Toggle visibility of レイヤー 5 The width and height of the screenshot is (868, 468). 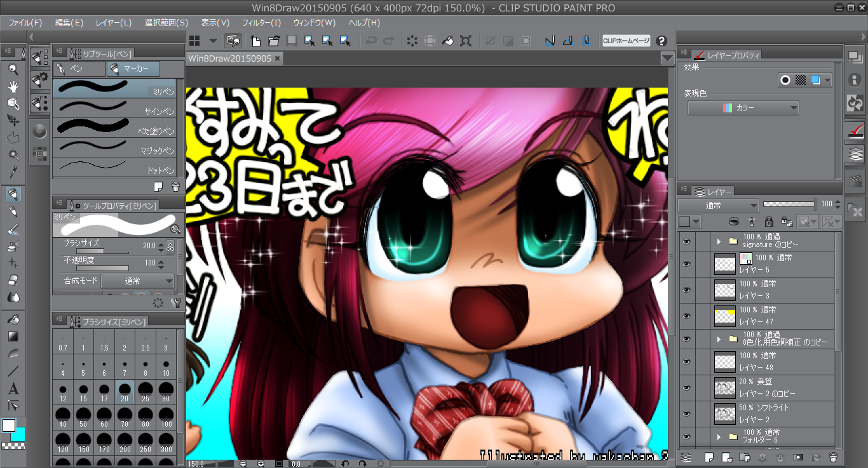(x=686, y=264)
